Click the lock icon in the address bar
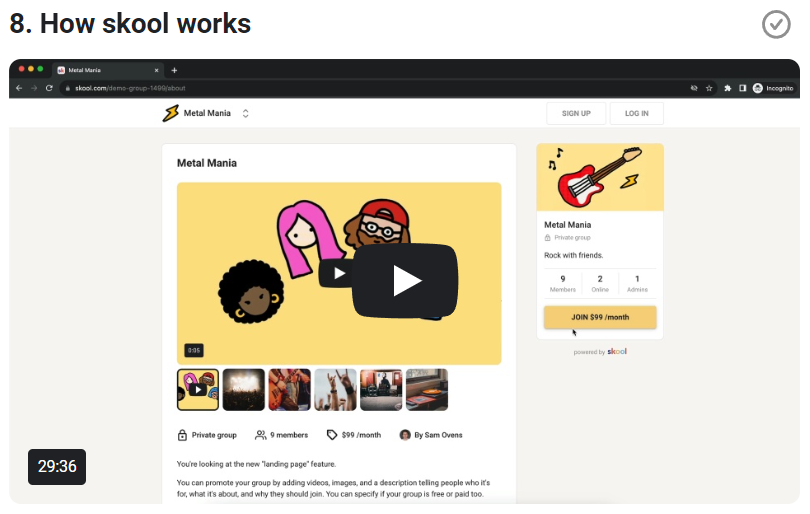Screen dimensions: 810x514 click(67, 88)
